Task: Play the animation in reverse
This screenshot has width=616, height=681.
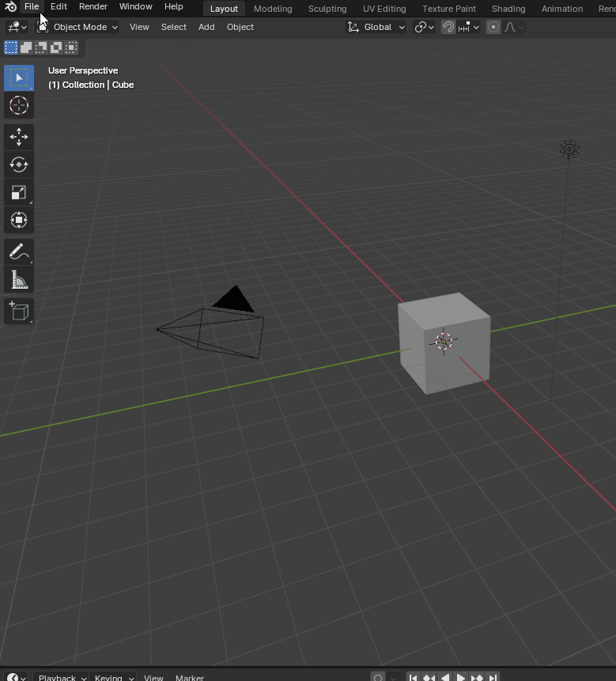Action: coord(445,677)
